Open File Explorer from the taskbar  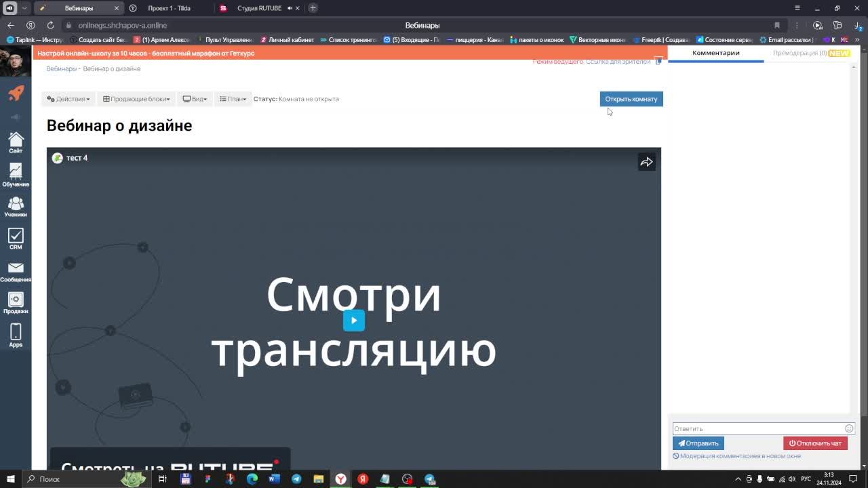coord(318,479)
